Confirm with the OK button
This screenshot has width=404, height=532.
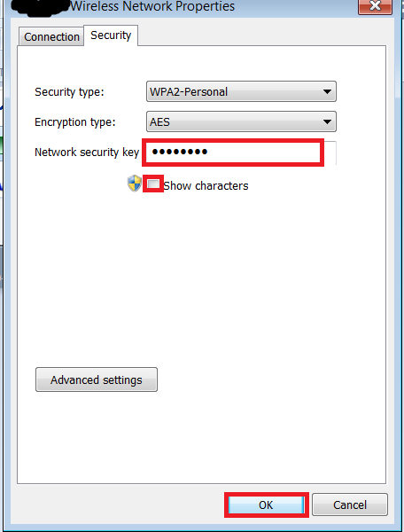click(266, 505)
